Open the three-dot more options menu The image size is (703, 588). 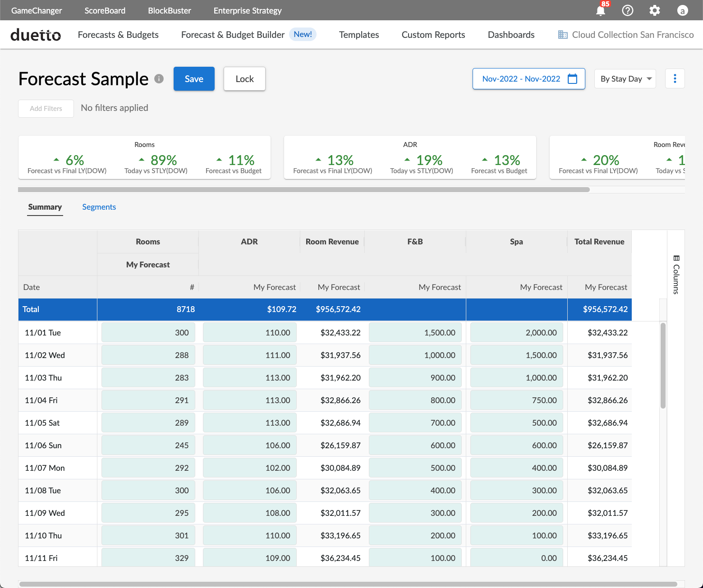click(675, 79)
